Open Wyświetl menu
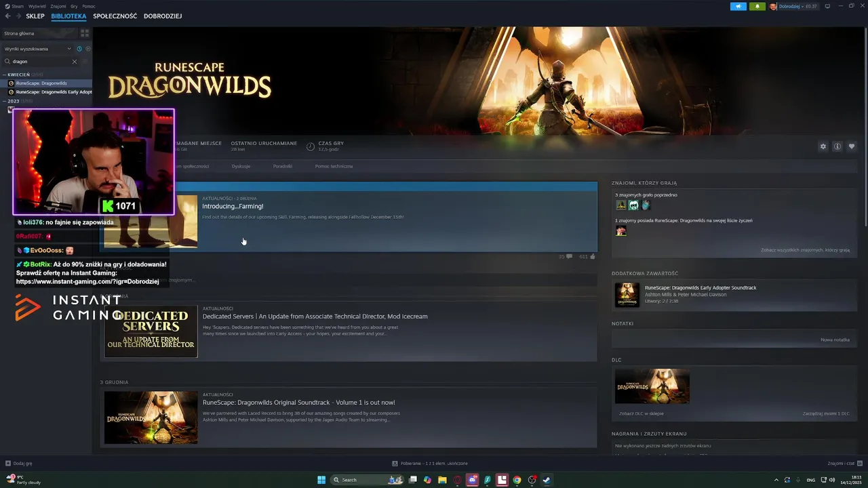 [x=38, y=6]
